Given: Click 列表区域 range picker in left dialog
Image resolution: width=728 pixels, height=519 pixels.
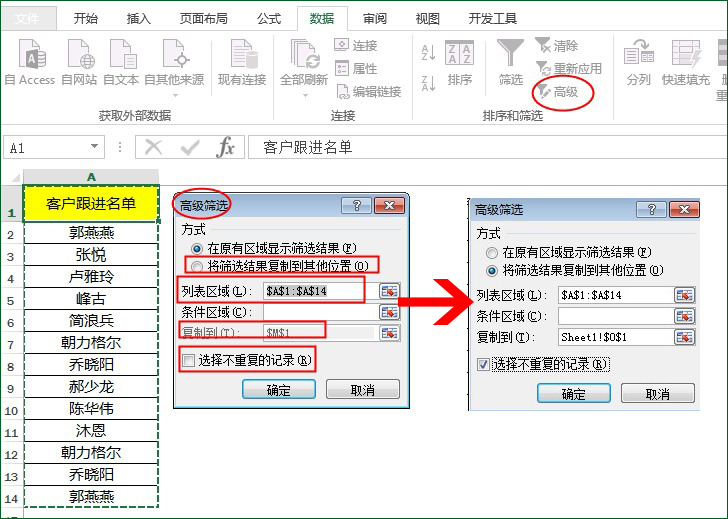Looking at the screenshot, I should tap(389, 291).
